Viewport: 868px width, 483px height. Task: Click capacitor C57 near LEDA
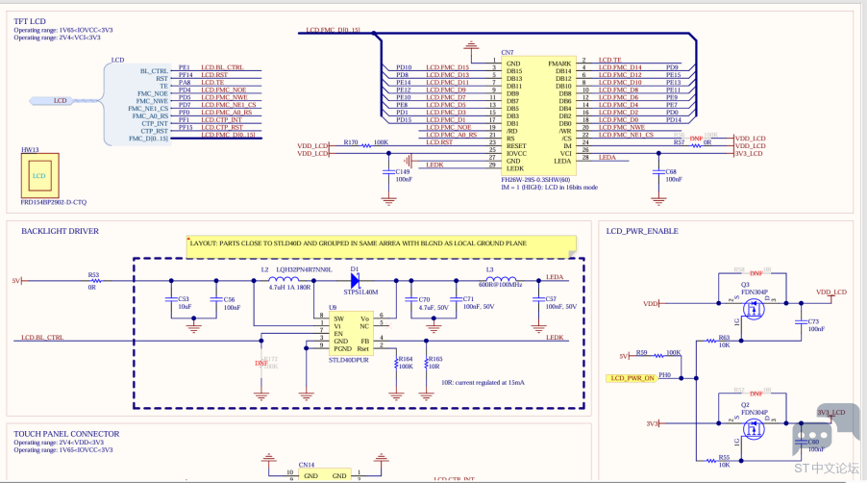click(538, 299)
